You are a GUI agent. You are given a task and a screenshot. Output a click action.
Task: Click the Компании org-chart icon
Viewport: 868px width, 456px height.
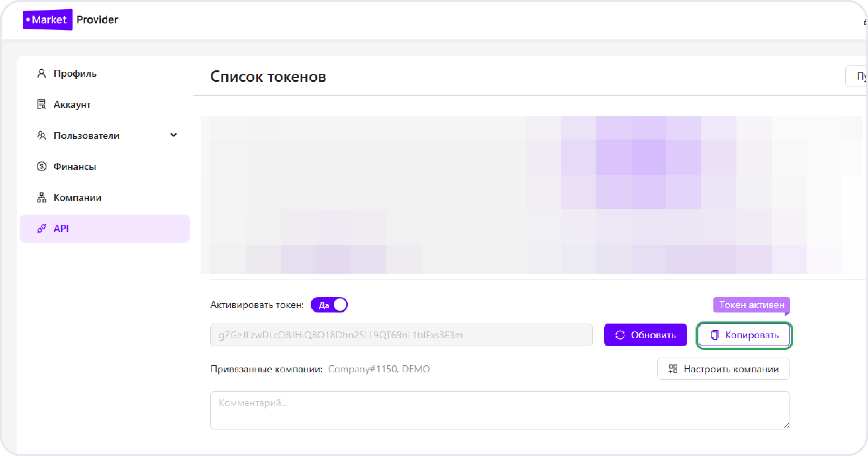click(41, 197)
